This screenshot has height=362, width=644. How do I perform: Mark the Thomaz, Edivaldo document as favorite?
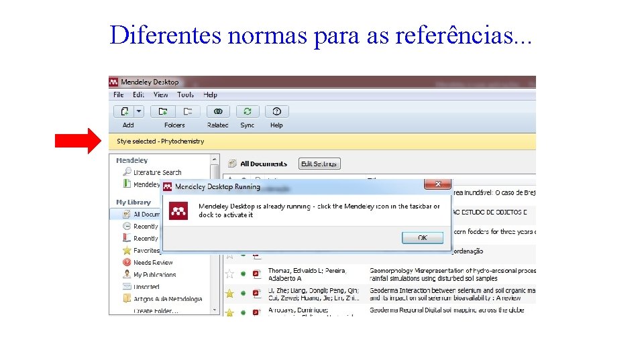coord(229,274)
